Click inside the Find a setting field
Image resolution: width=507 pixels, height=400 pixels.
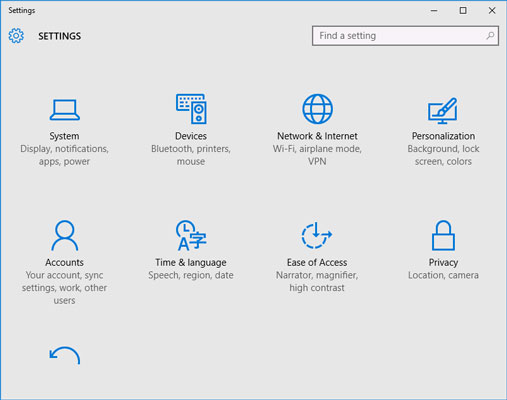(405, 36)
